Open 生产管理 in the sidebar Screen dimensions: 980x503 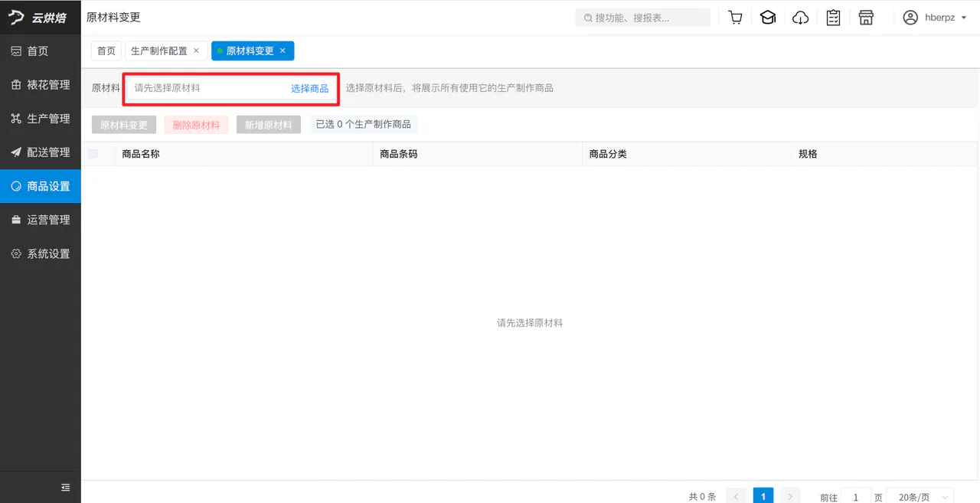[41, 119]
